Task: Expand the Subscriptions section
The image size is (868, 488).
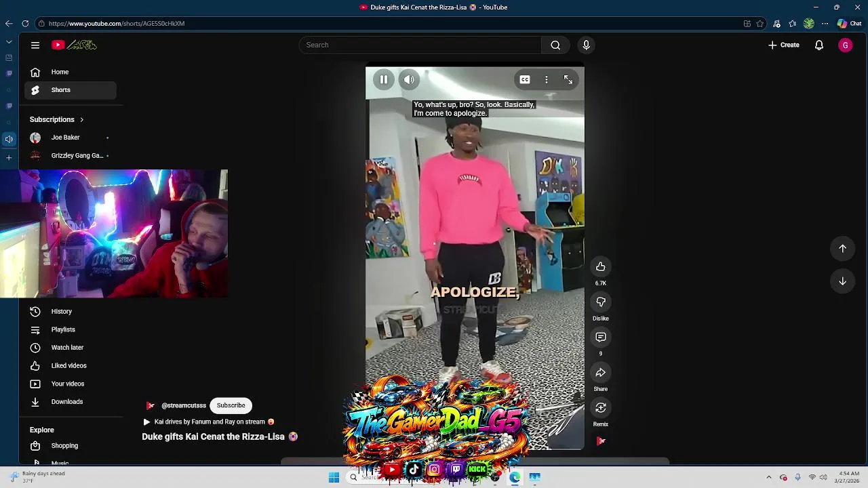Action: [x=57, y=119]
